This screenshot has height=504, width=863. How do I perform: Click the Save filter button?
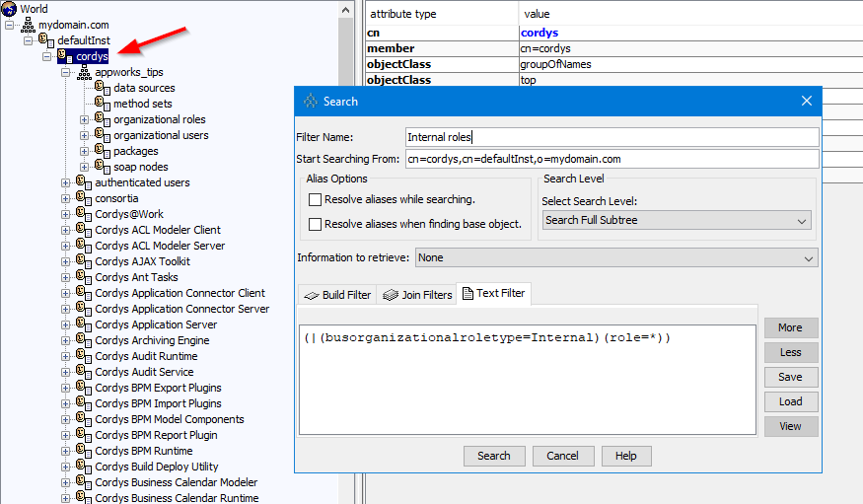[790, 377]
